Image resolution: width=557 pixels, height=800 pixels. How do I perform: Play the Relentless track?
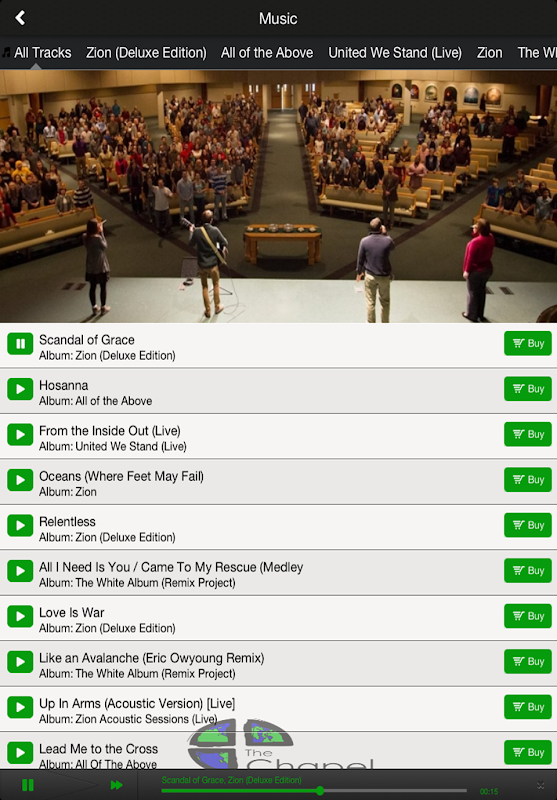pyautogui.click(x=20, y=526)
